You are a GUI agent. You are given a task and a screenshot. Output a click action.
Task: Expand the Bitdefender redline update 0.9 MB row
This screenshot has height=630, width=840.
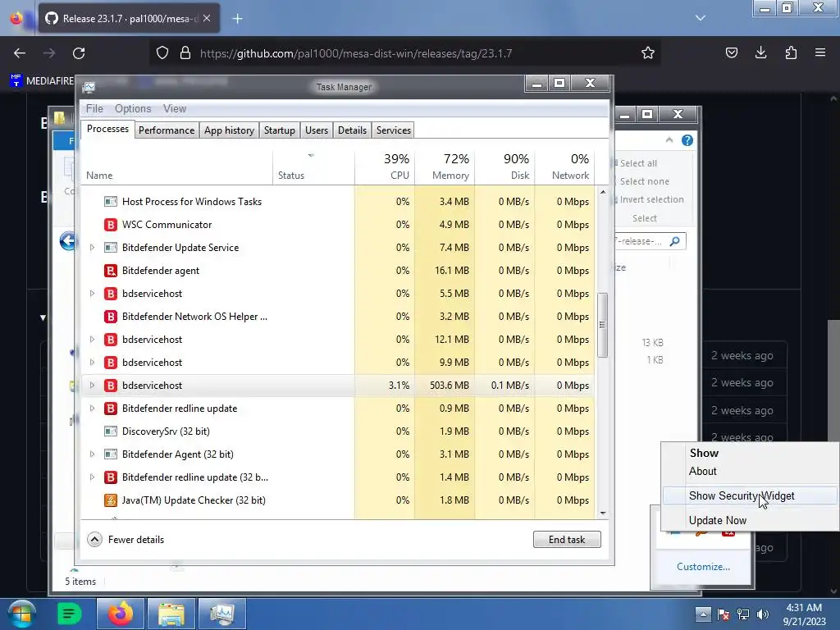[92, 409]
